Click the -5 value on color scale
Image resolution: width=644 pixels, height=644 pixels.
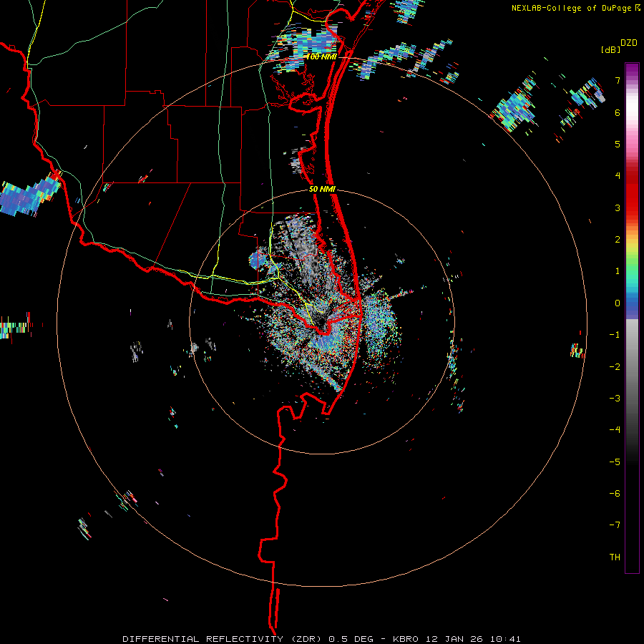point(615,462)
